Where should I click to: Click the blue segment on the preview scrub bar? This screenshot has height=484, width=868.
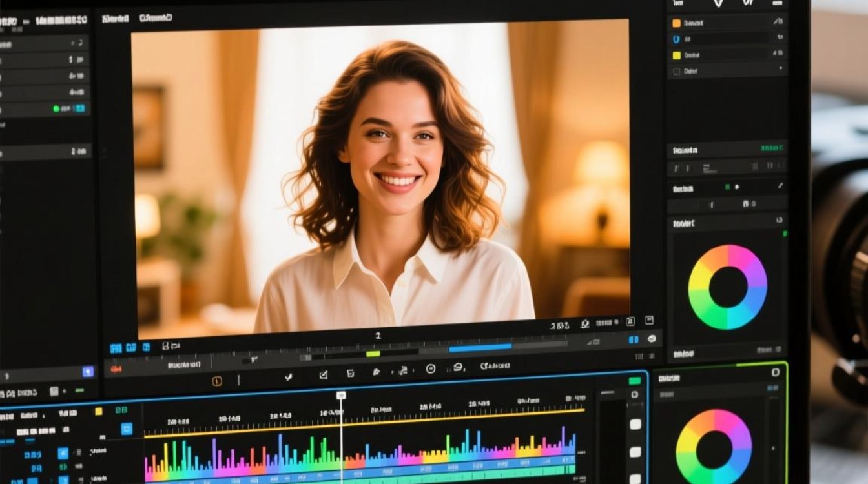(480, 347)
